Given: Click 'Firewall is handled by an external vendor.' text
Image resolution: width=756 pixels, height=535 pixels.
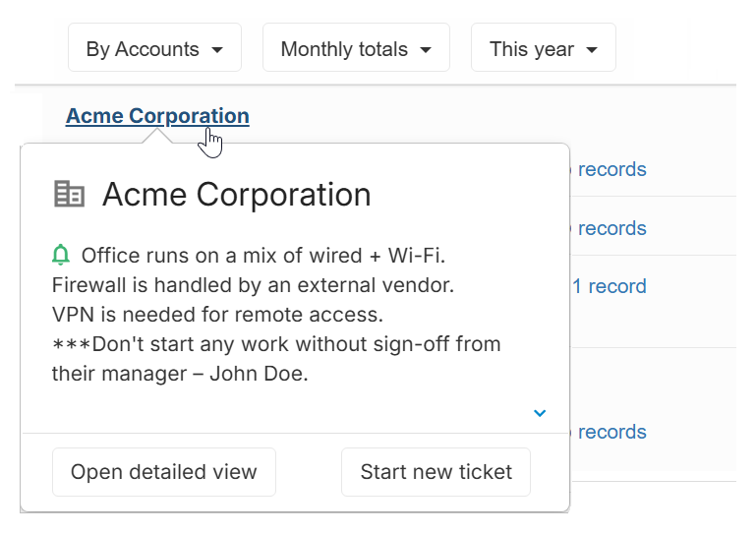Looking at the screenshot, I should tap(253, 285).
